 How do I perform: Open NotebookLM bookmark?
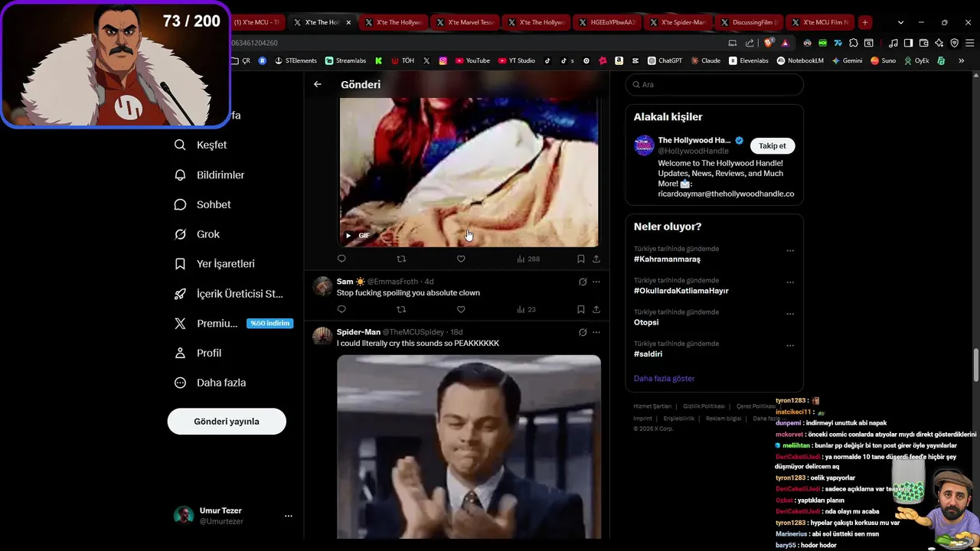pos(800,60)
